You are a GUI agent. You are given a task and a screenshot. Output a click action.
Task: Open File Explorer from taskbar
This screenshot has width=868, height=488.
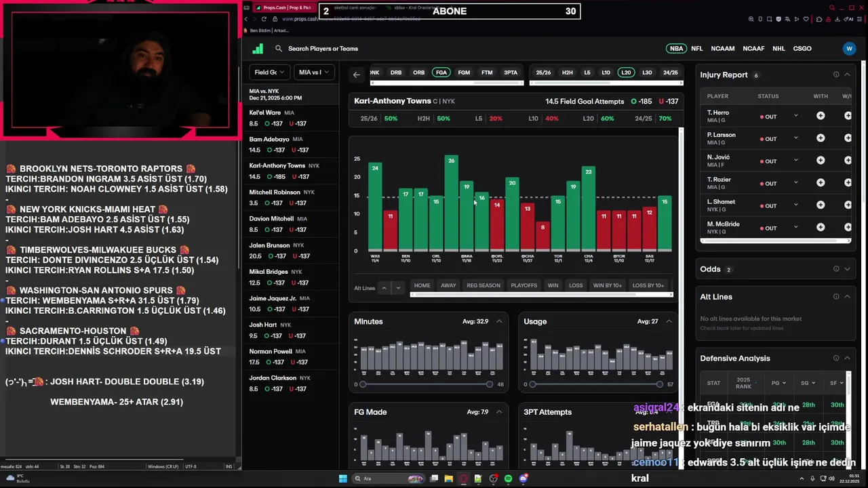pos(449,479)
